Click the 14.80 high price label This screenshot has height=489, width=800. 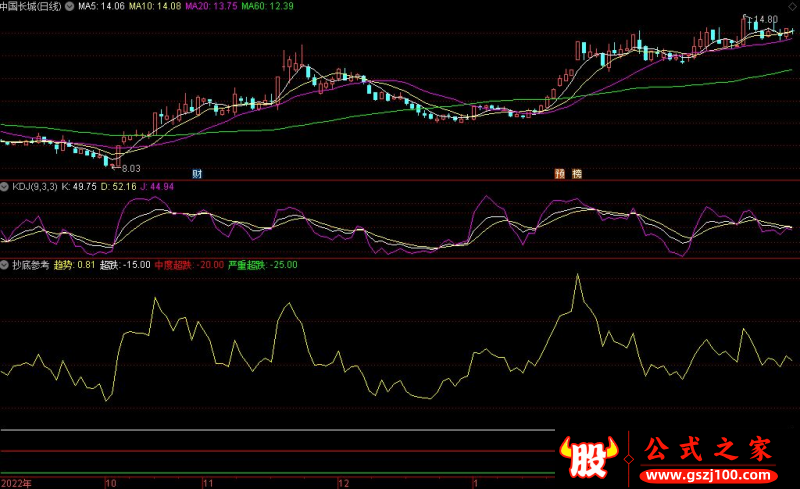point(765,19)
